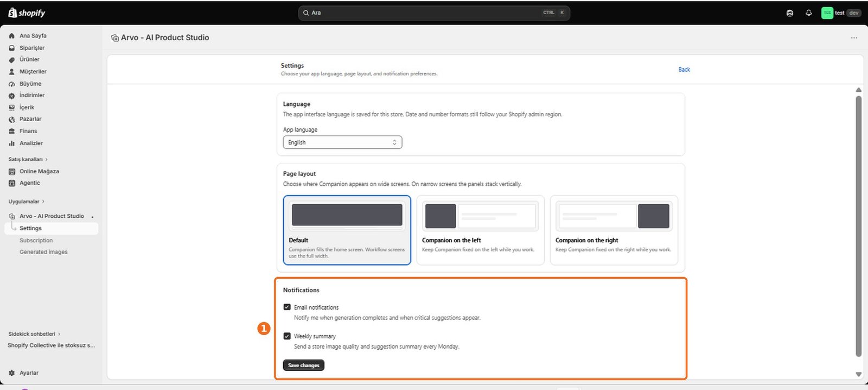Viewport: 868px width, 390px height.
Task: Toggle the Weekly summary checkbox
Action: (287, 336)
